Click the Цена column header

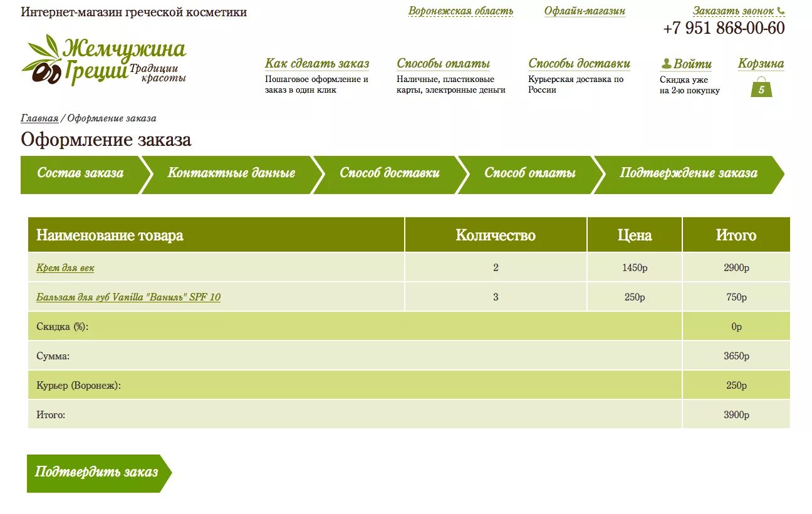[635, 235]
